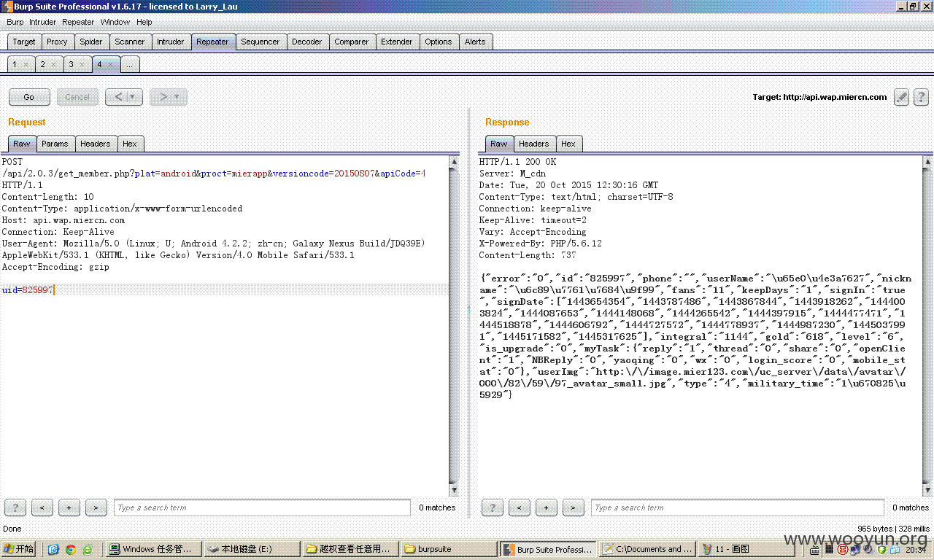Click uid=825997 line in request body

pos(224,290)
